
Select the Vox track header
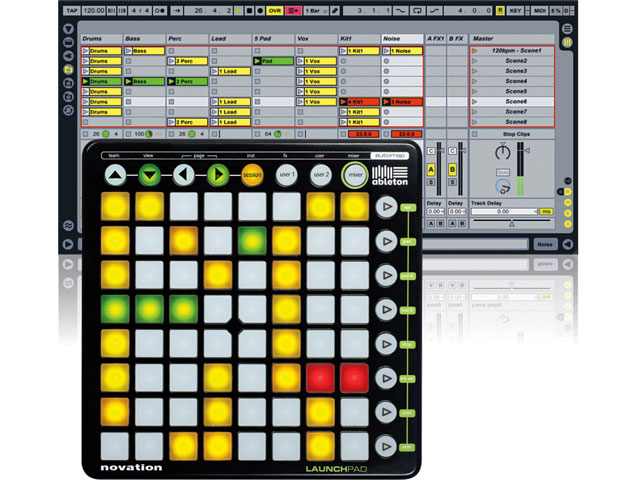pyautogui.click(x=316, y=39)
